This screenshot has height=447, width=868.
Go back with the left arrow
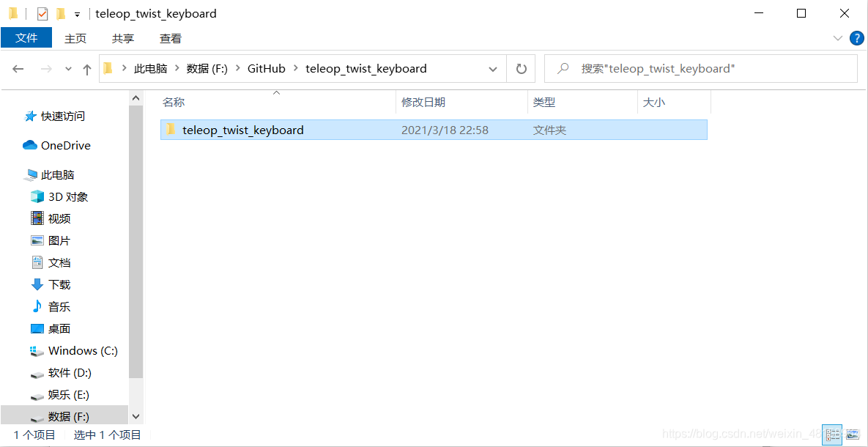click(18, 69)
